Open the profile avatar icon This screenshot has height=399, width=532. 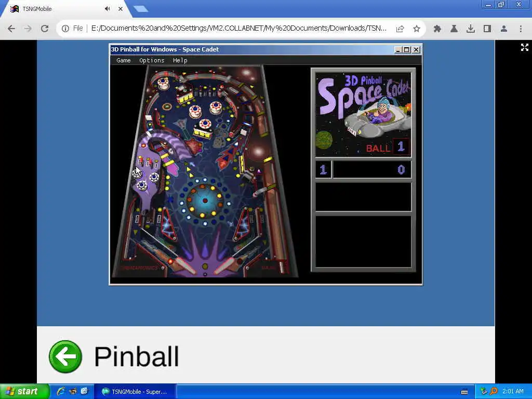coord(504,29)
